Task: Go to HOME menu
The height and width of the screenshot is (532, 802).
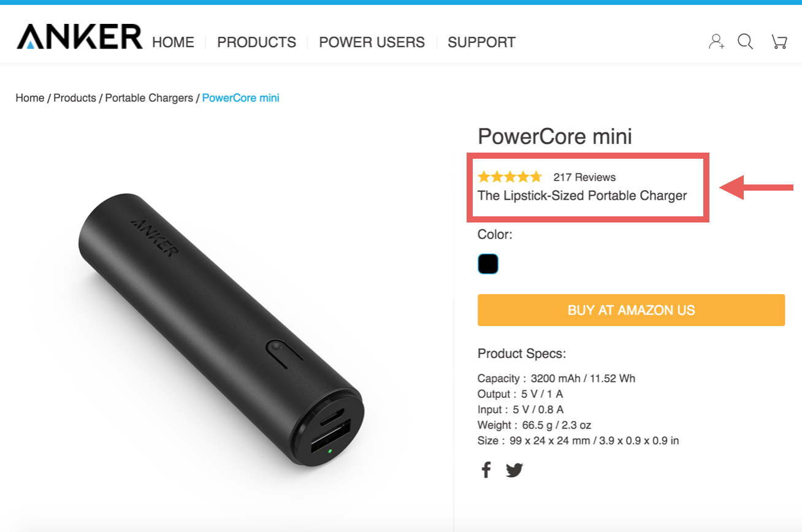Action: pos(173,42)
